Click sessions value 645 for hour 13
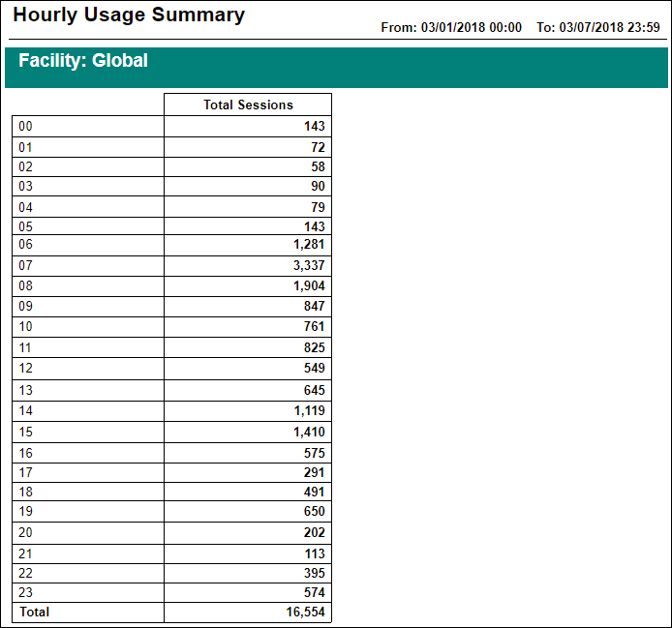This screenshot has width=672, height=628. pyautogui.click(x=315, y=390)
